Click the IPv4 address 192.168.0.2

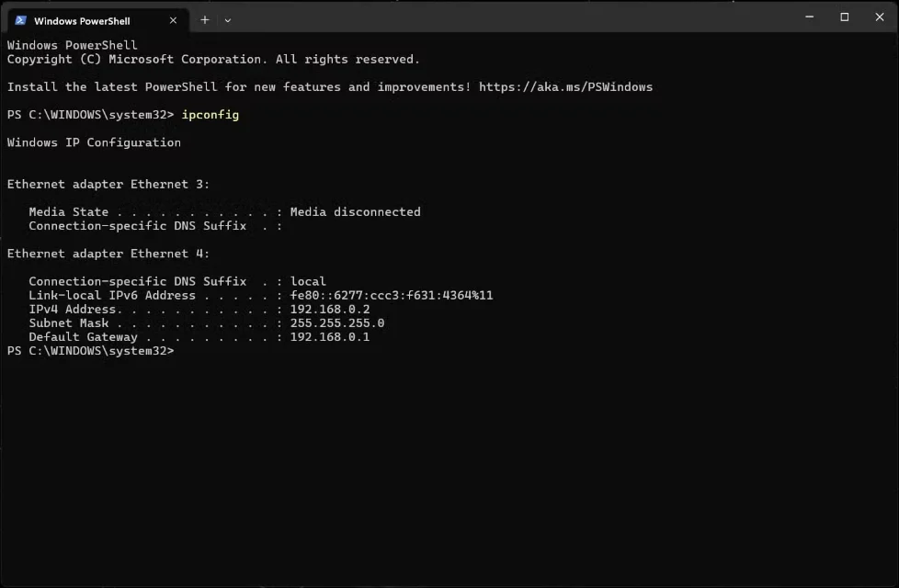(330, 310)
